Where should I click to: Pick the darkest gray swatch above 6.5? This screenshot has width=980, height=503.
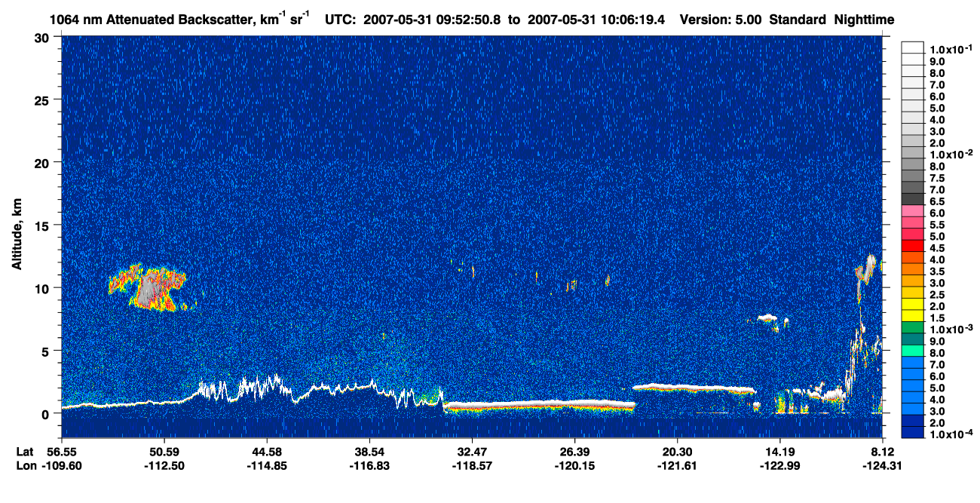(x=912, y=199)
